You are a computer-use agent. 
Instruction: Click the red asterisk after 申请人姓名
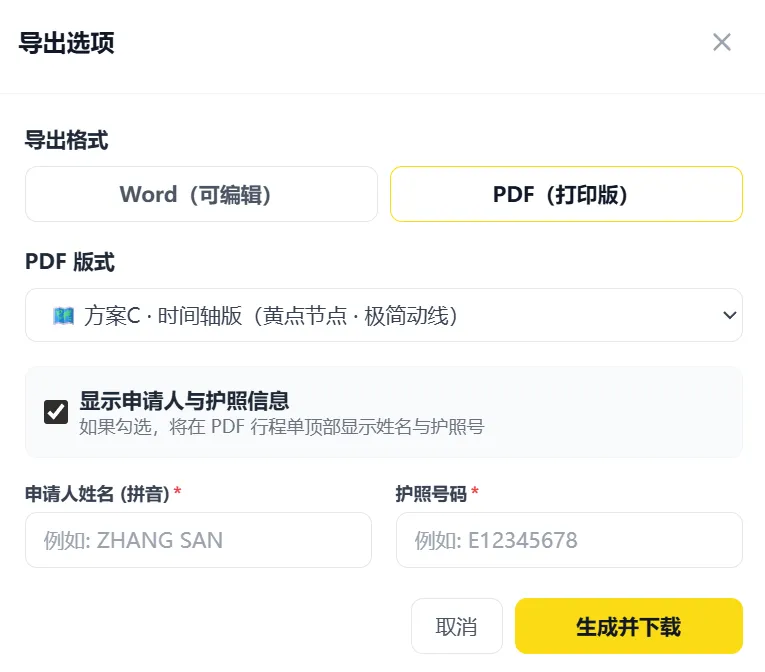178,492
